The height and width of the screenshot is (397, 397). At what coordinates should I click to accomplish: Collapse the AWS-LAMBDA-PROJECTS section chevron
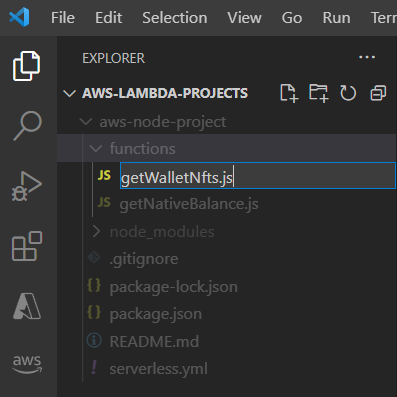click(69, 93)
